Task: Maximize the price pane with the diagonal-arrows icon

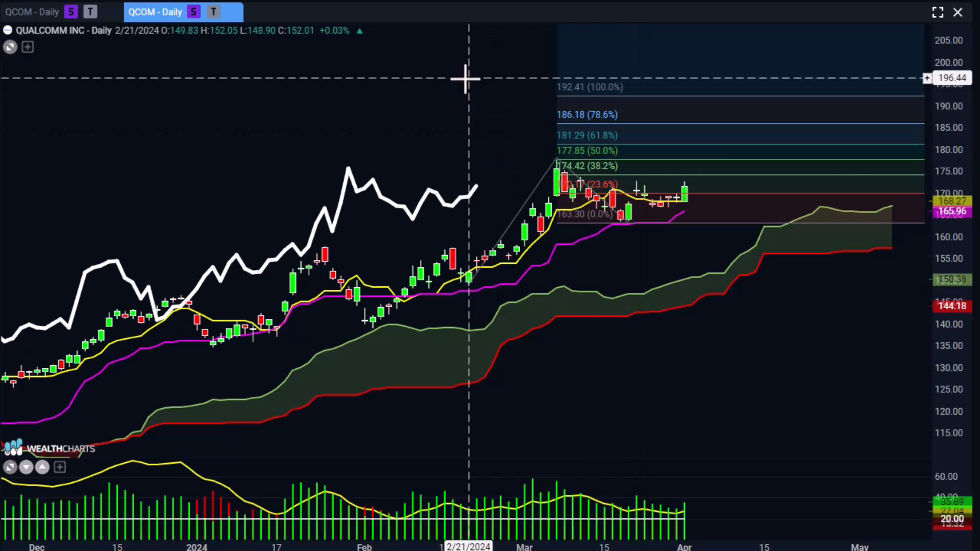Action: coord(10,47)
